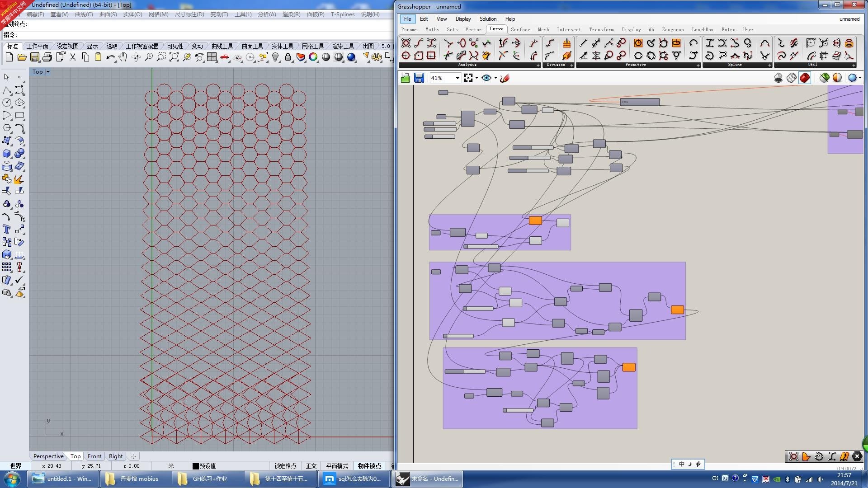Image resolution: width=868 pixels, height=488 pixels.
Task: Select the Polygon tool in Rhino side toolbar
Action: pyautogui.click(x=7, y=128)
